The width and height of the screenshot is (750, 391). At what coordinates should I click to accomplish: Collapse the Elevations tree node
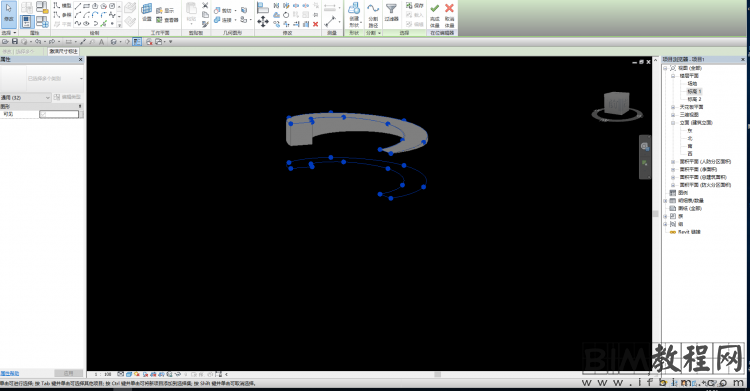[x=673, y=123]
